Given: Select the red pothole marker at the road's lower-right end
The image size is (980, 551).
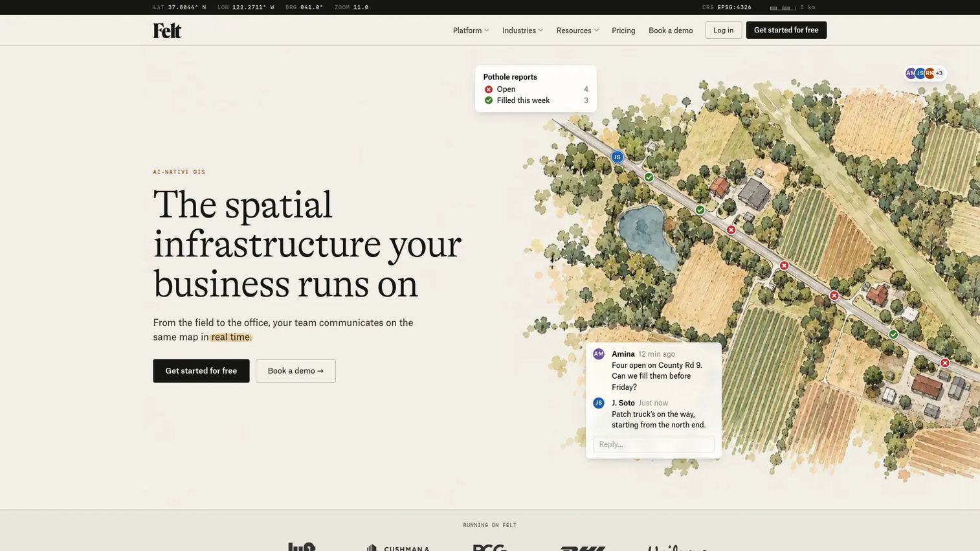Looking at the screenshot, I should pos(944,363).
